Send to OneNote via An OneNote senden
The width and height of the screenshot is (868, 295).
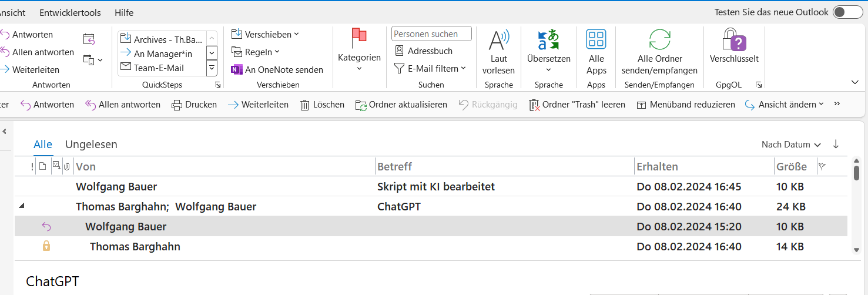277,69
